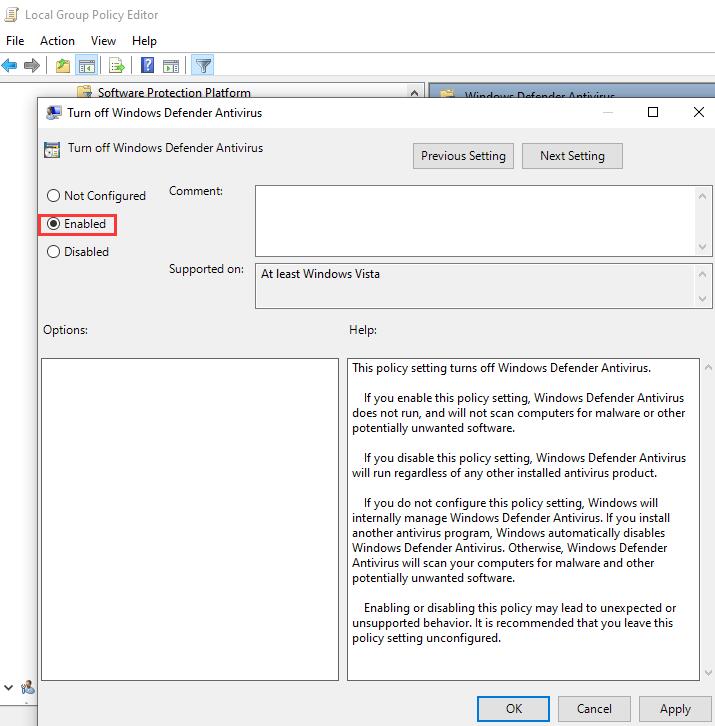
Task: Select Software Protection Platform tree item
Action: click(x=174, y=92)
